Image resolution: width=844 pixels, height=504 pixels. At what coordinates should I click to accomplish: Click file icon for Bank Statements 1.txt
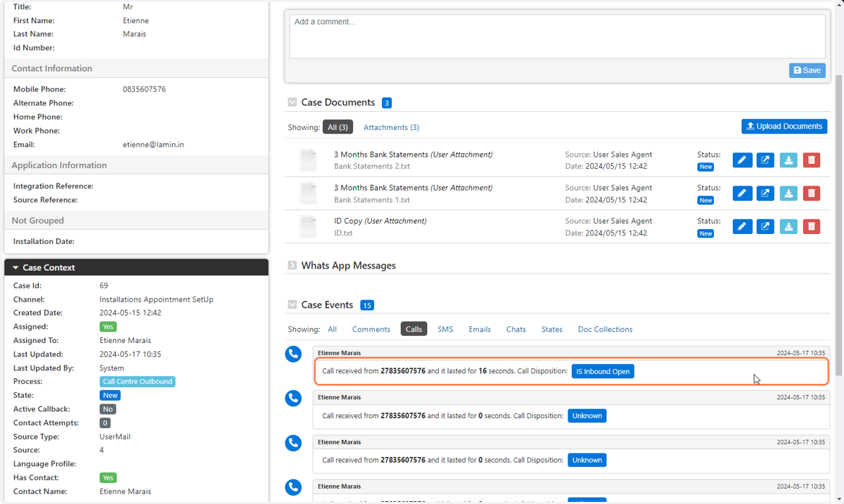coord(308,193)
